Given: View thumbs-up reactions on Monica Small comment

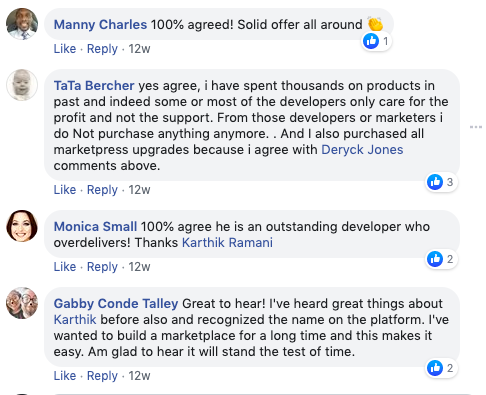Looking at the screenshot, I should click(x=442, y=259).
